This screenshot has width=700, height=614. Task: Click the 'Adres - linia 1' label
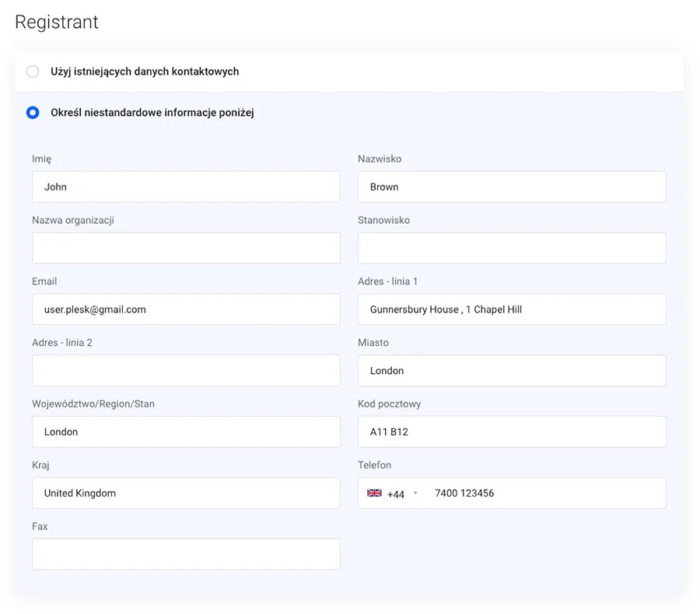click(x=387, y=281)
